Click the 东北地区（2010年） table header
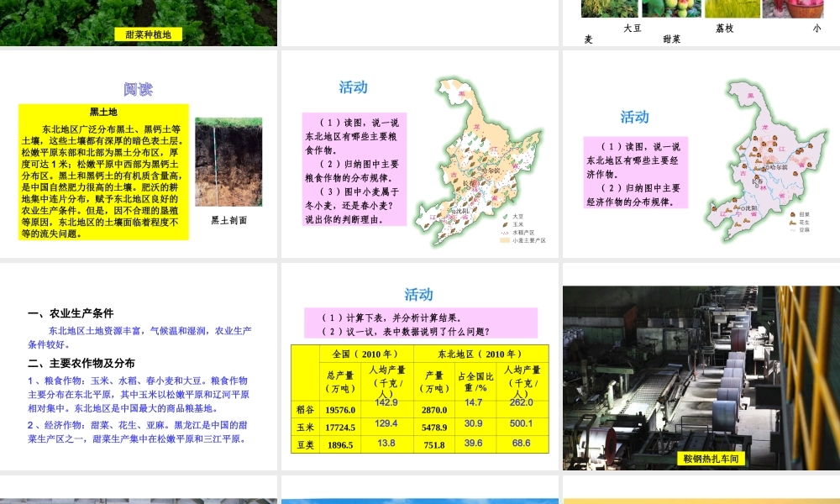The width and height of the screenshot is (840, 504). tap(480, 354)
